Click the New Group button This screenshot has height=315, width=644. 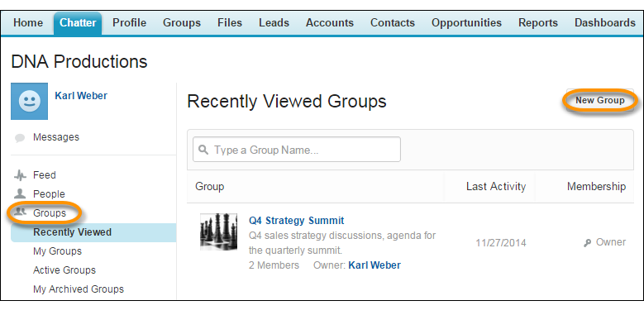tap(599, 101)
